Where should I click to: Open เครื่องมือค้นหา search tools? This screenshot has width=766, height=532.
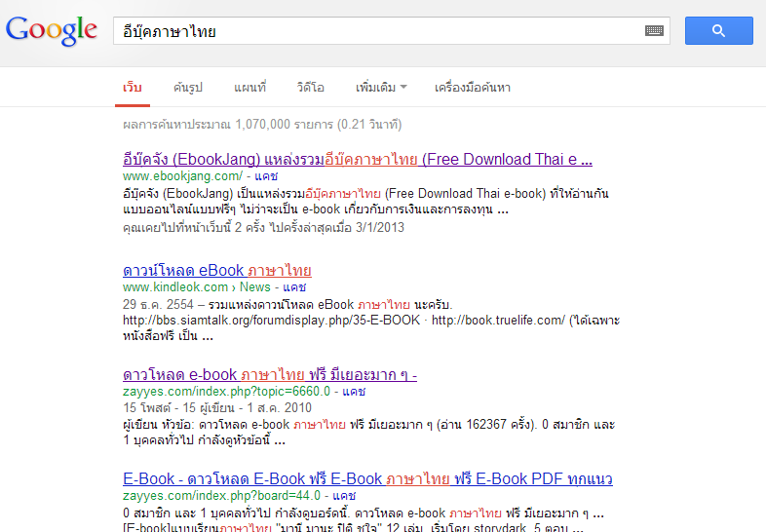[x=473, y=88]
